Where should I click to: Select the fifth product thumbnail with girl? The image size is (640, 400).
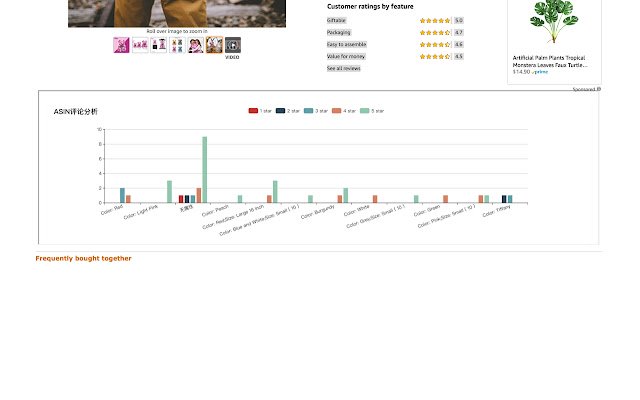click(x=196, y=45)
